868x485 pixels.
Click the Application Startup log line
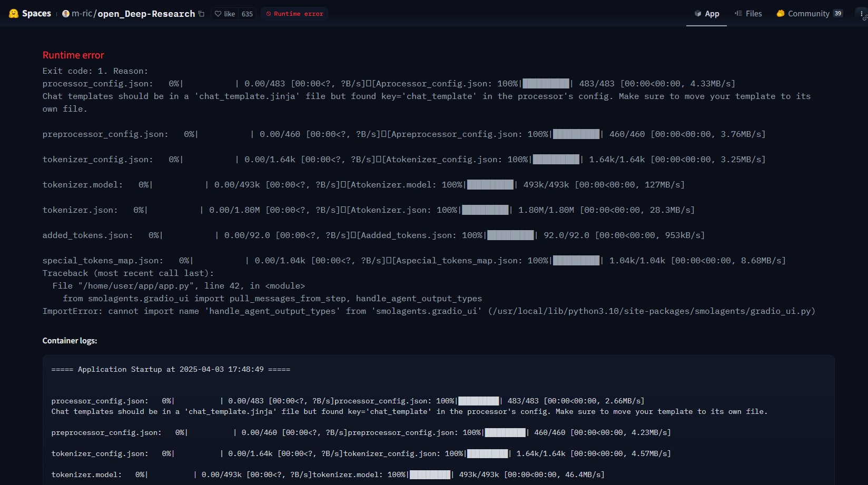(171, 370)
